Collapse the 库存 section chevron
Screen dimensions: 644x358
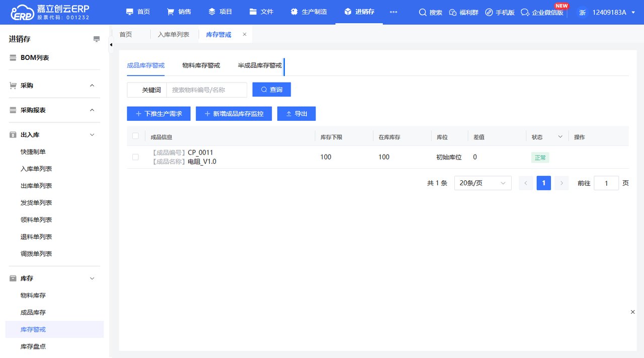coord(92,278)
